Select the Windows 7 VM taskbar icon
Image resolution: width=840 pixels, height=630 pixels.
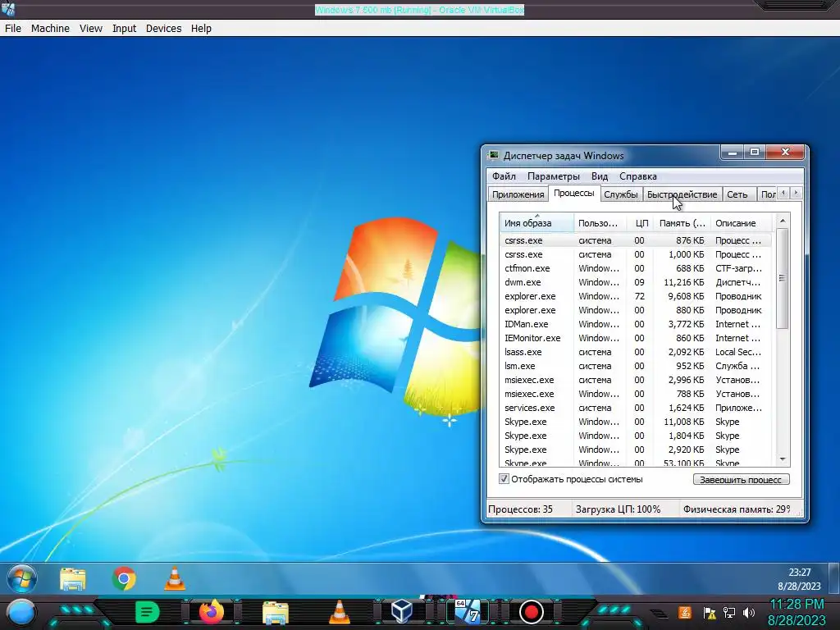click(x=468, y=611)
